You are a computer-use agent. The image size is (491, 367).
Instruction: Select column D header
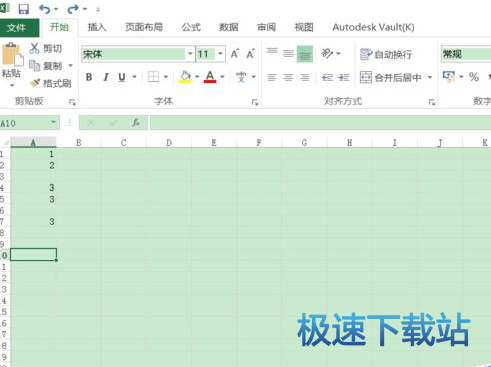pos(169,143)
